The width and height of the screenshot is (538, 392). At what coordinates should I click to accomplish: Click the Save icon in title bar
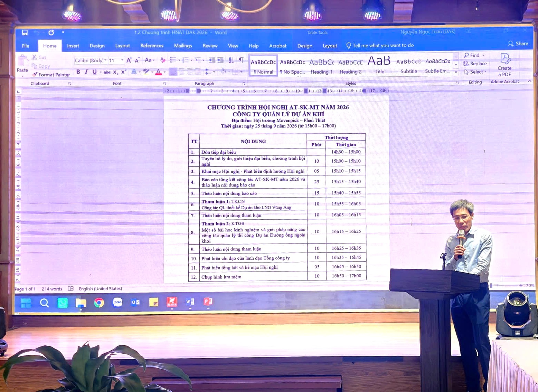pyautogui.click(x=25, y=32)
